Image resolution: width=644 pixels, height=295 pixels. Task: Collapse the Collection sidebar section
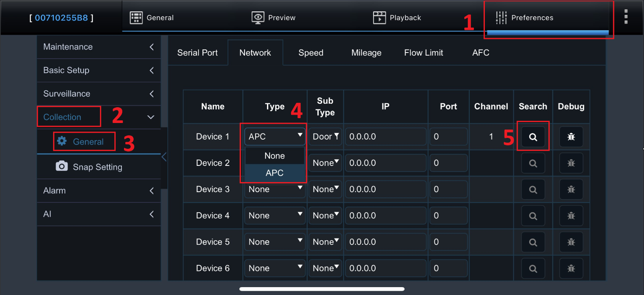150,117
